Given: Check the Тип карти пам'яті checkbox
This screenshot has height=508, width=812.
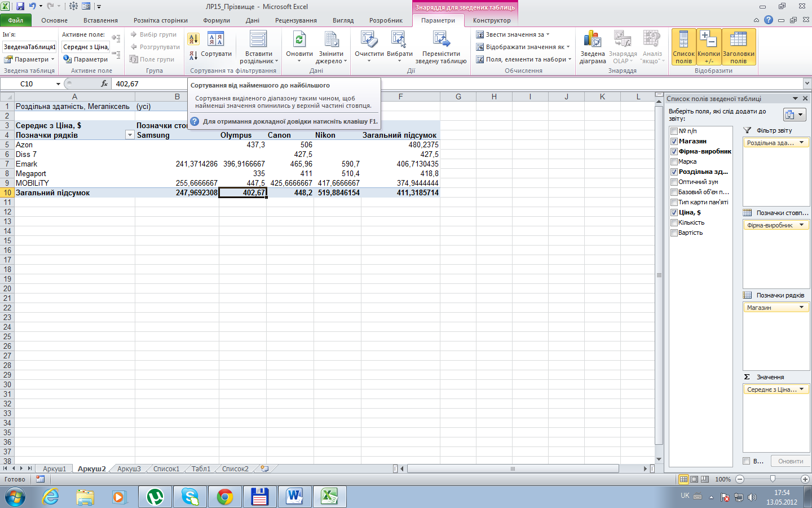Looking at the screenshot, I should [x=674, y=202].
